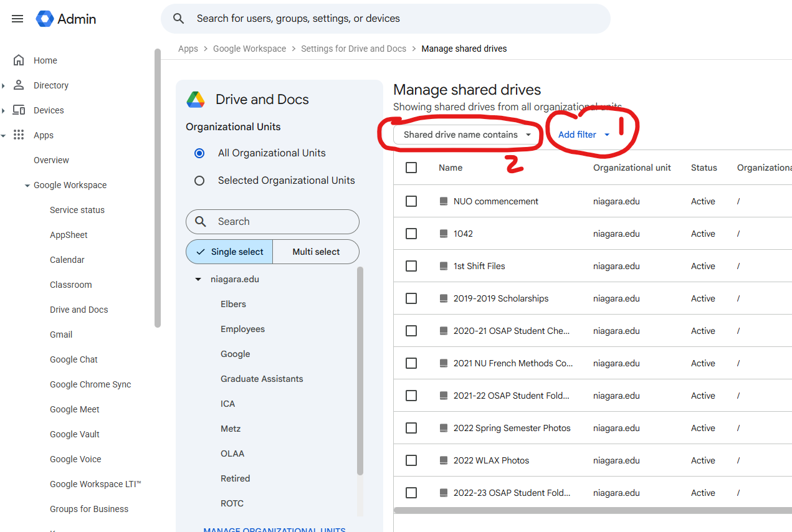Viewport: 792px width, 532px height.
Task: Expand the Devices section arrow
Action: point(3,110)
